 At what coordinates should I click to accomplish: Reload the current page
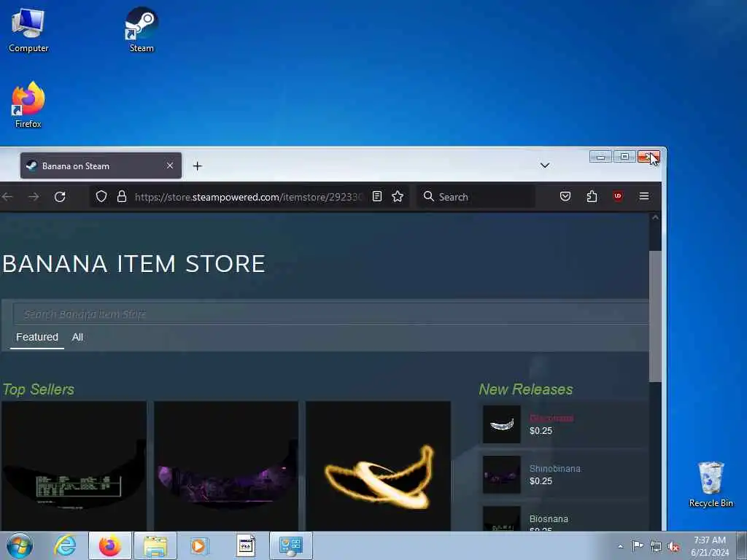coord(60,197)
